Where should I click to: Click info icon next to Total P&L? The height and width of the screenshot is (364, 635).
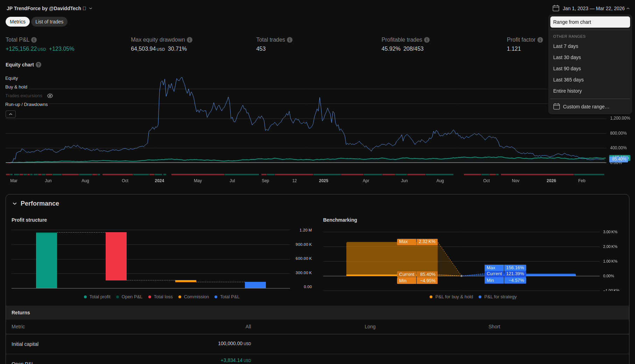(34, 40)
